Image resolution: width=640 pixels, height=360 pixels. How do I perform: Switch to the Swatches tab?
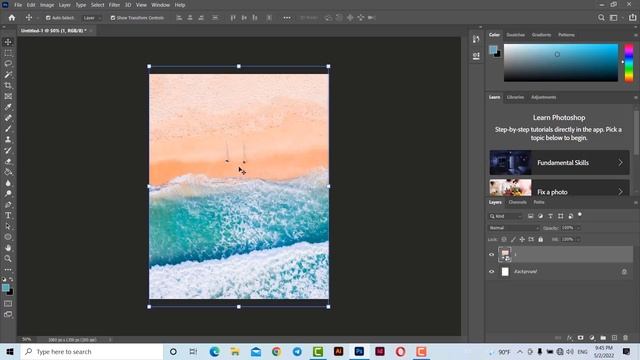coord(516,35)
